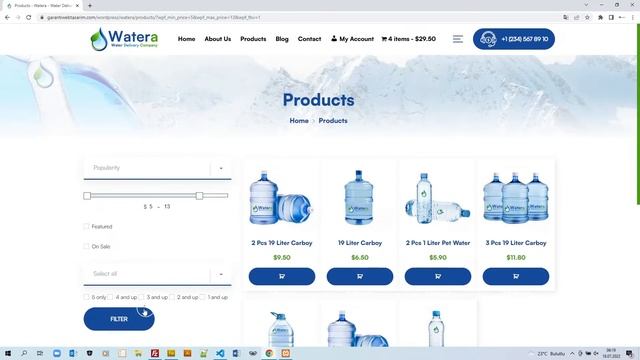Open the 3 Pcs 19 Liter Carboy image
The height and width of the screenshot is (360, 640).
click(x=516, y=198)
